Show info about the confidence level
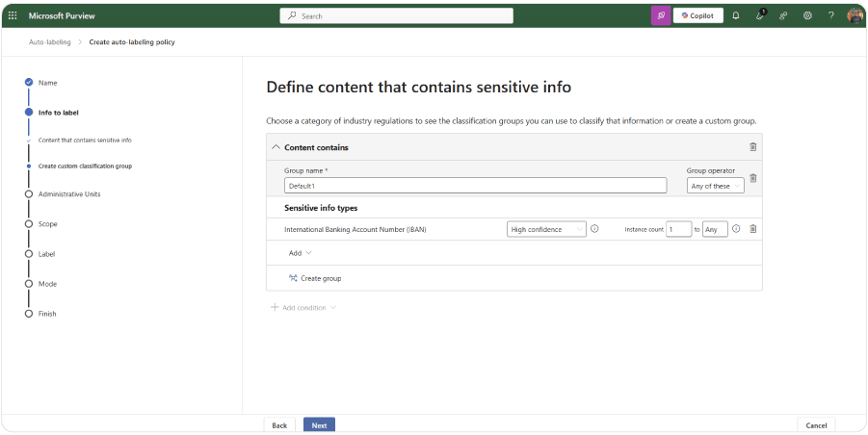 [594, 229]
